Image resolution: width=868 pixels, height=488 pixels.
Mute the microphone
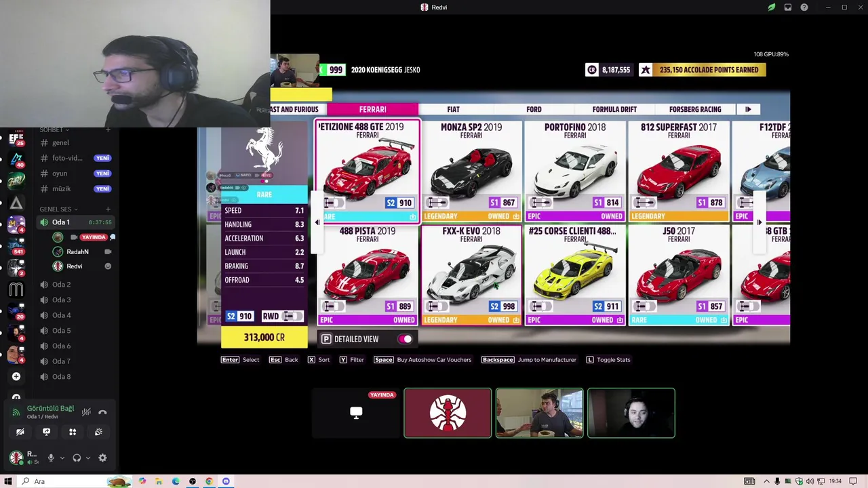50,457
